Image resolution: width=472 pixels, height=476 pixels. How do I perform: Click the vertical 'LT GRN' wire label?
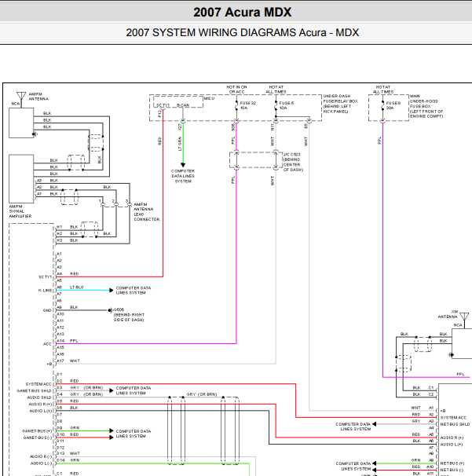(x=180, y=144)
